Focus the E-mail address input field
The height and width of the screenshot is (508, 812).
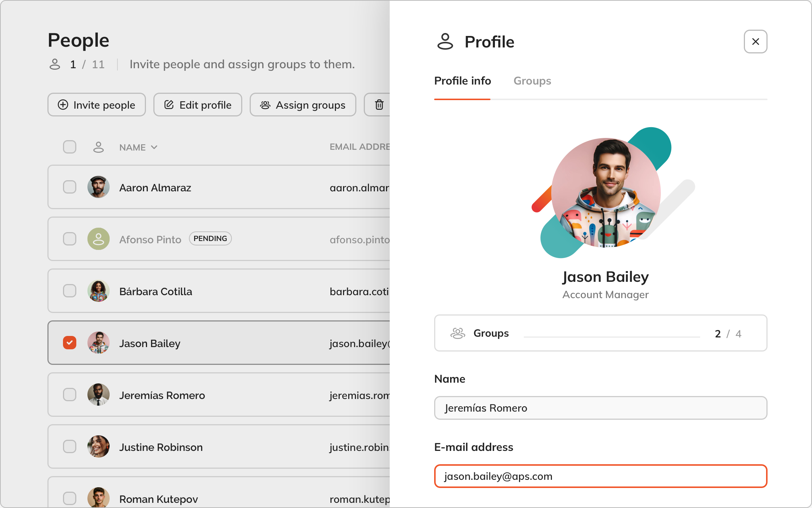coord(600,476)
